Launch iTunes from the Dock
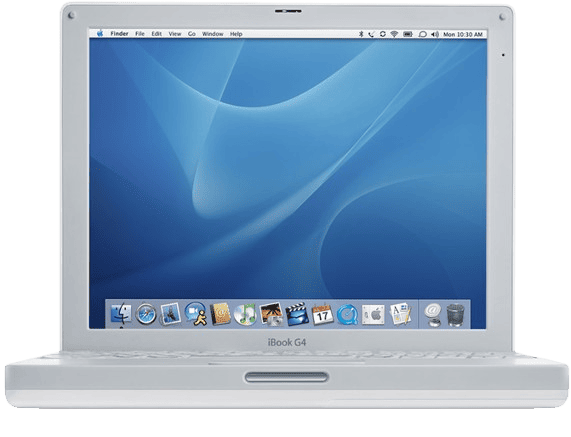The height and width of the screenshot is (437, 571). (x=245, y=314)
